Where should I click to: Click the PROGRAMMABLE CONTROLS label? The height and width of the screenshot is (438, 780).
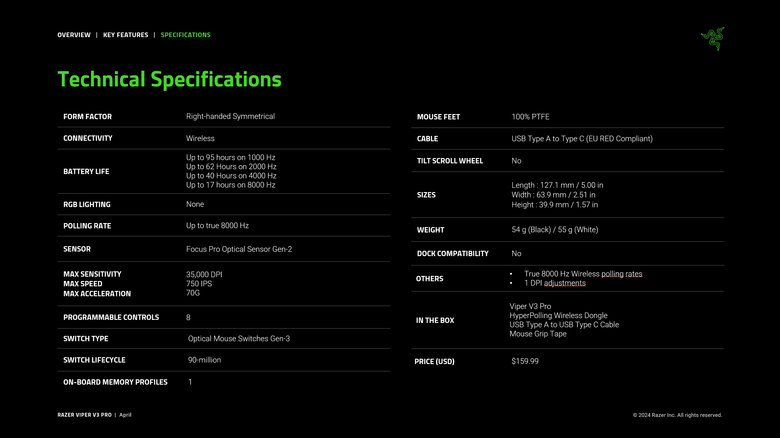pos(111,318)
